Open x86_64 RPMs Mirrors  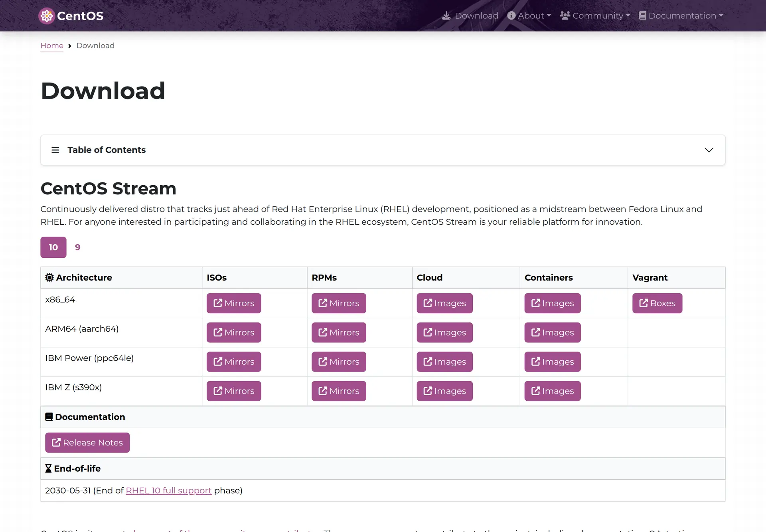tap(339, 303)
